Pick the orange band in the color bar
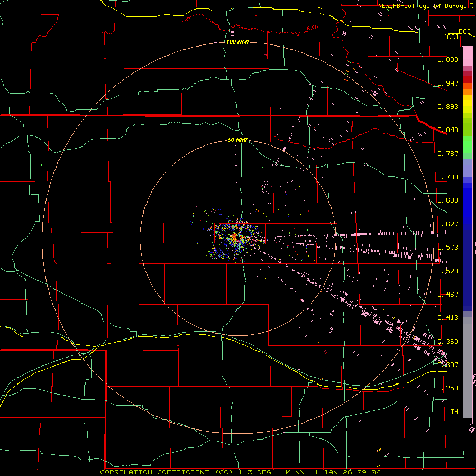This screenshot has width=476, height=476. pyautogui.click(x=467, y=91)
